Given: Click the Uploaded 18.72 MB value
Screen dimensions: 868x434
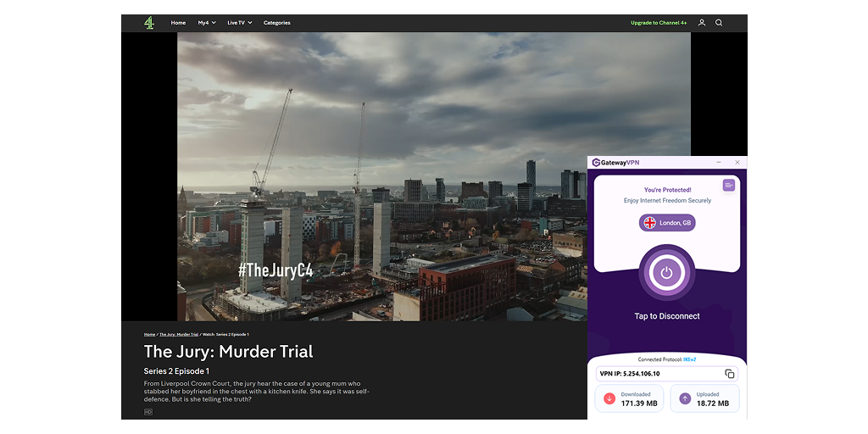Looking at the screenshot, I should [x=712, y=403].
